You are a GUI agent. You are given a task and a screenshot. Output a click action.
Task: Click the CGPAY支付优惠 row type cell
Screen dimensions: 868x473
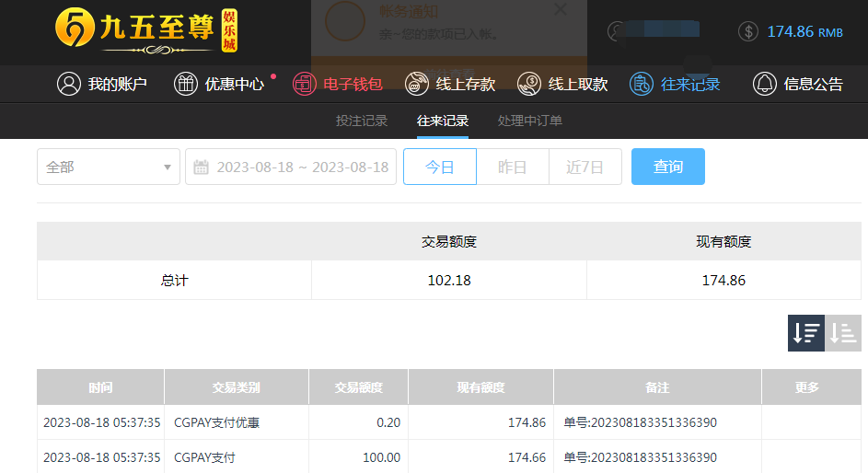(237, 422)
